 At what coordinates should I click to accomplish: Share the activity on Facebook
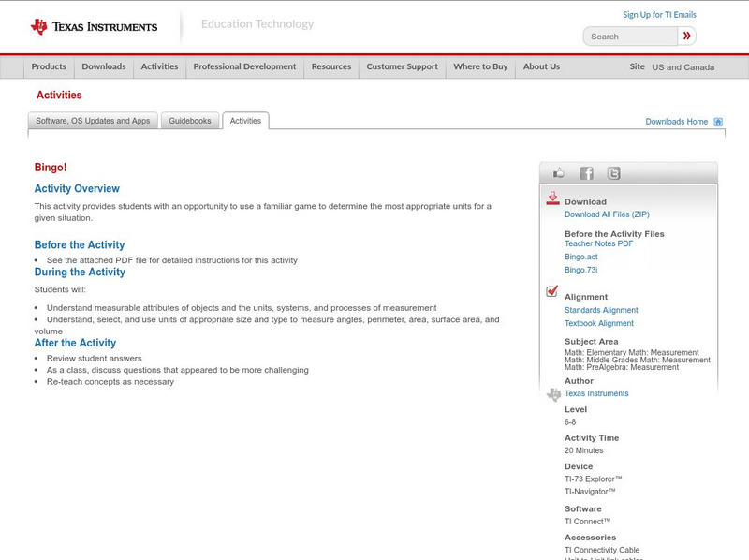(x=586, y=173)
